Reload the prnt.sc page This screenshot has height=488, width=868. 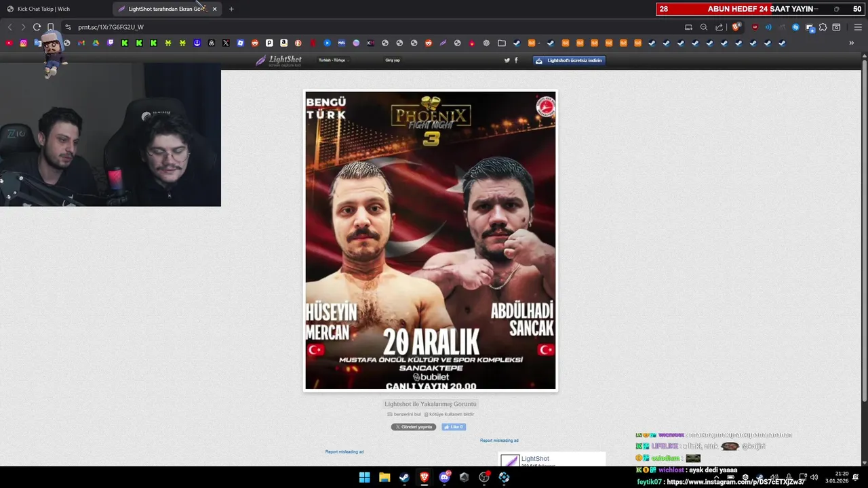(x=37, y=27)
